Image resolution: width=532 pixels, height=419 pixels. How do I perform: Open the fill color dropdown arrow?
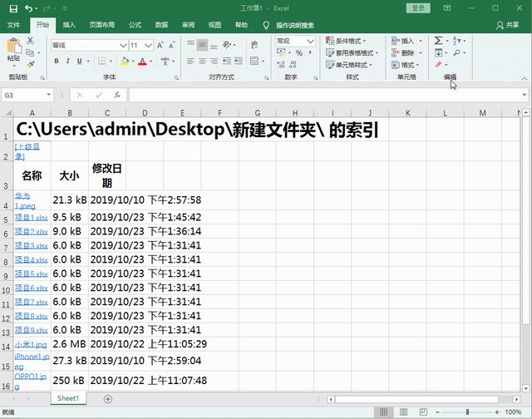133,62
